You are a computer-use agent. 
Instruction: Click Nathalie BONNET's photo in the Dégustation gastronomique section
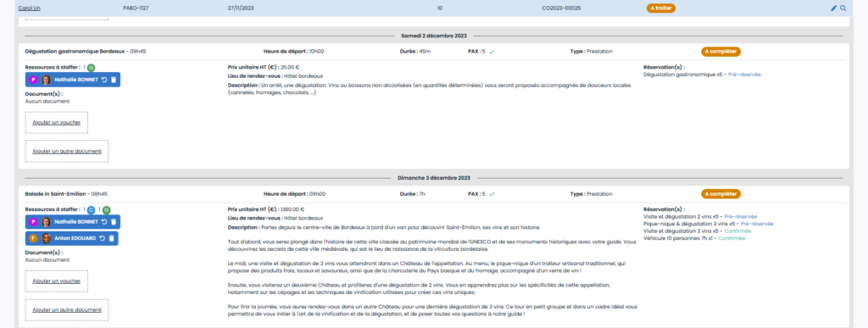(46, 80)
